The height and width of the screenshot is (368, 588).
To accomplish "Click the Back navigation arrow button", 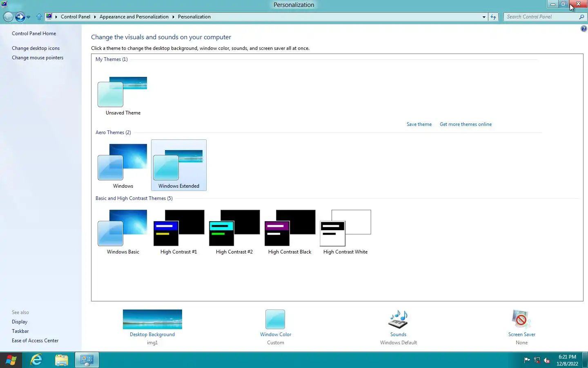I will pos(8,17).
